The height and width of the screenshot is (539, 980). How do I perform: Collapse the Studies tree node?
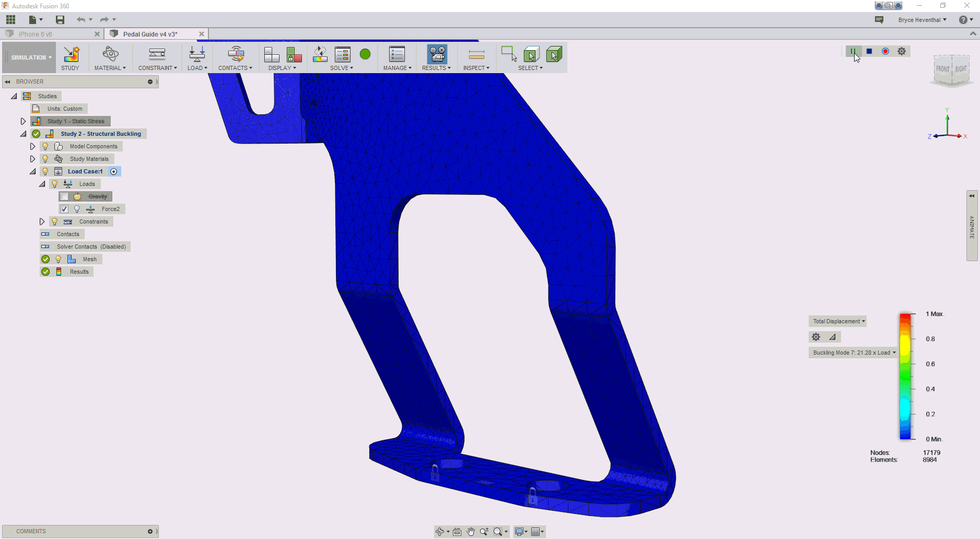pyautogui.click(x=14, y=96)
